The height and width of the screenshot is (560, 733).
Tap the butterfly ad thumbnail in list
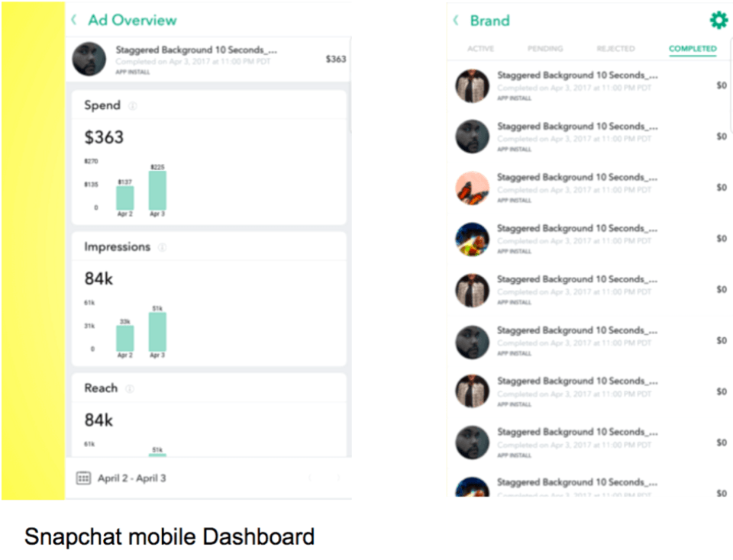click(473, 188)
